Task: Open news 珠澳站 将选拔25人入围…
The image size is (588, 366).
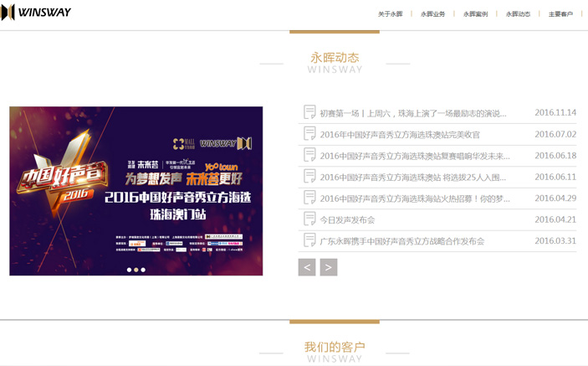Action: 413,178
